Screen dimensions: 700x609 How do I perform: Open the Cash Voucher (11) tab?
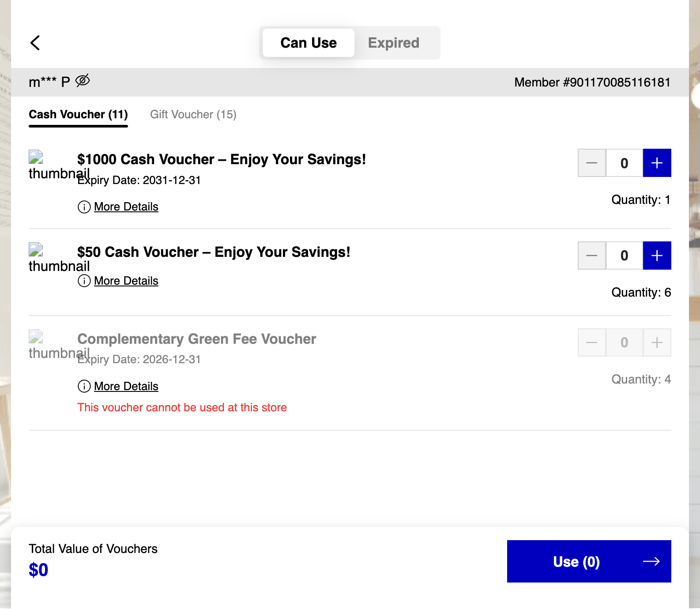click(78, 115)
